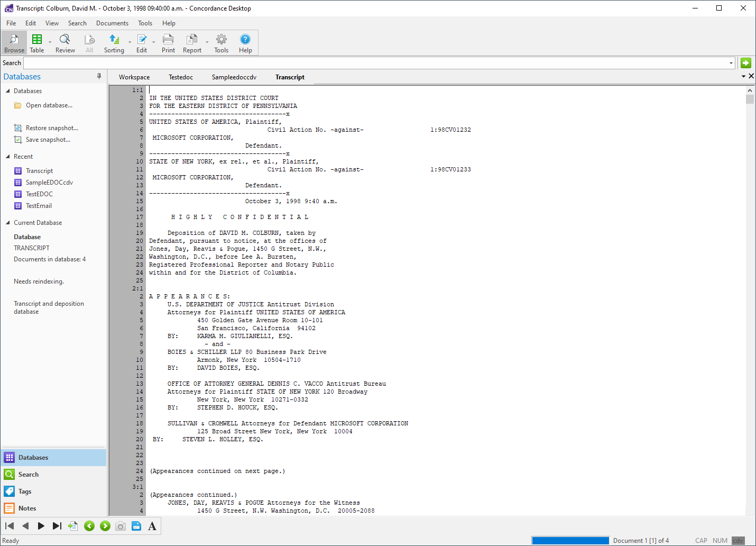Screen dimensions: 756x546
Task: Click the vertical scrollbar thumb
Action: (x=750, y=99)
